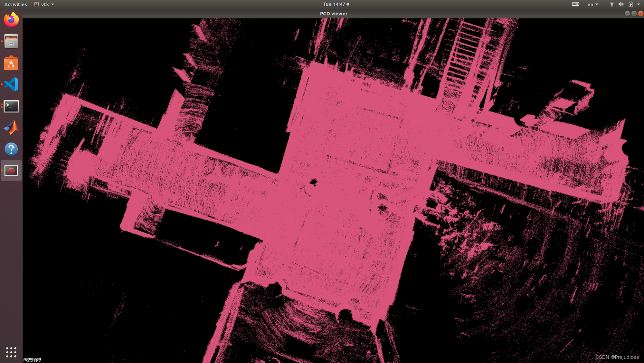Open Visual Studio Code from the dock
This screenshot has width=644, height=363.
(x=11, y=84)
